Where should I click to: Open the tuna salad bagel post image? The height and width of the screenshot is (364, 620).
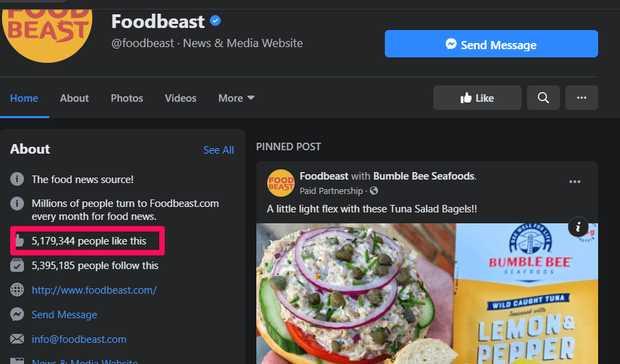[x=355, y=294]
